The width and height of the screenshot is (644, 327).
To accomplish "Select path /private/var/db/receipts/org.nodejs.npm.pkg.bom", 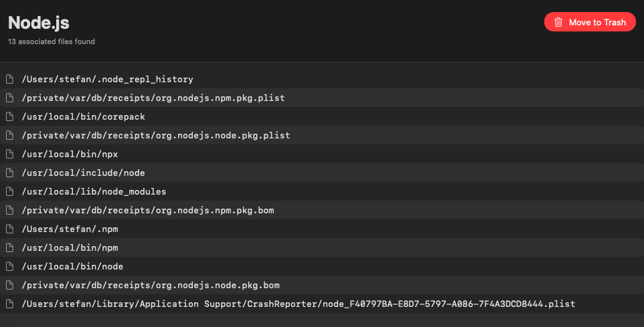I will [x=148, y=211].
